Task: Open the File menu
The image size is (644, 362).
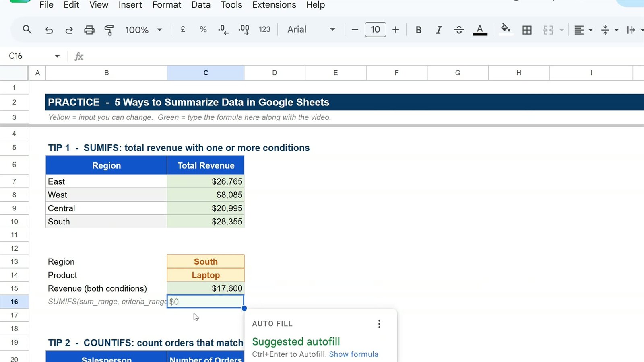Action: click(x=46, y=5)
